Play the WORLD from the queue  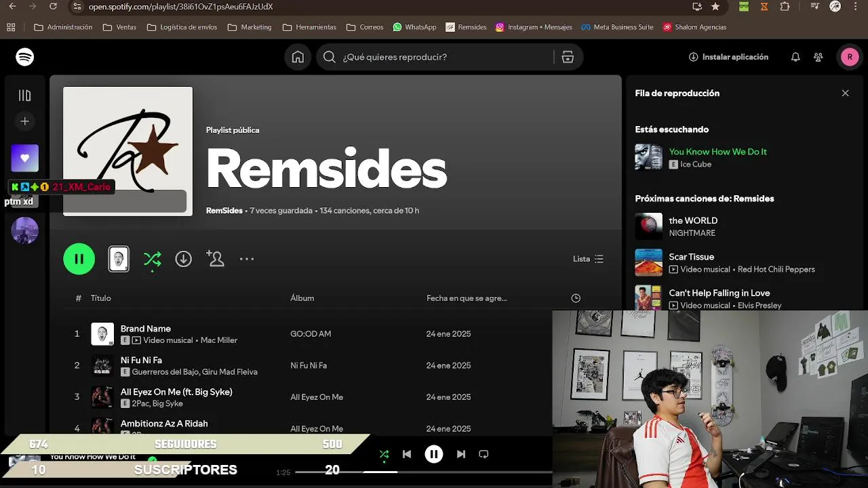[x=693, y=220]
